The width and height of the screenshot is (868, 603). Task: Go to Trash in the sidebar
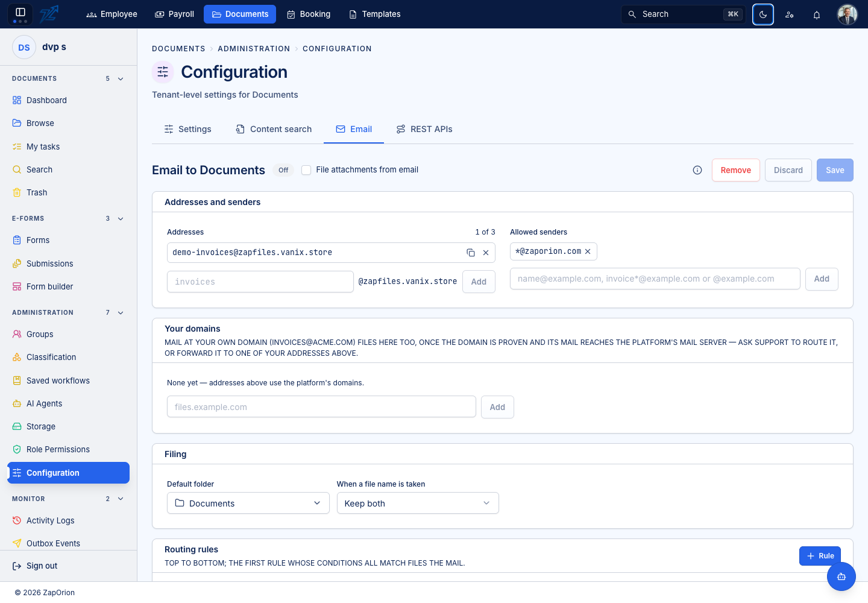coord(68,192)
